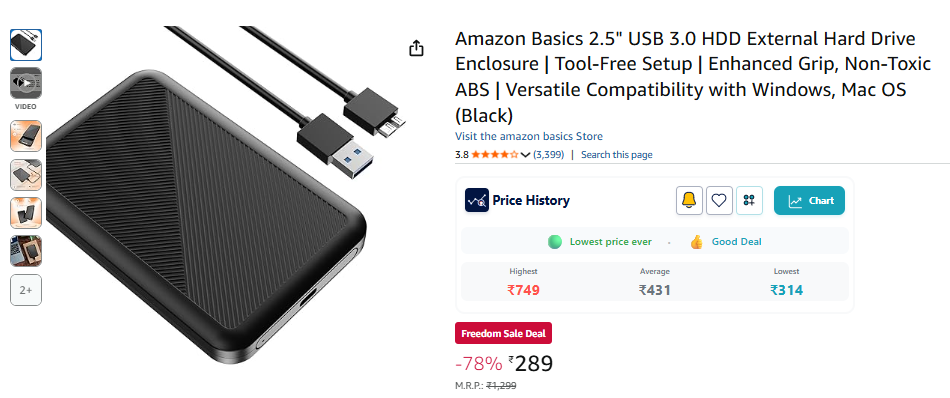Play the product video thumbnail
The height and width of the screenshot is (398, 950).
25,83
